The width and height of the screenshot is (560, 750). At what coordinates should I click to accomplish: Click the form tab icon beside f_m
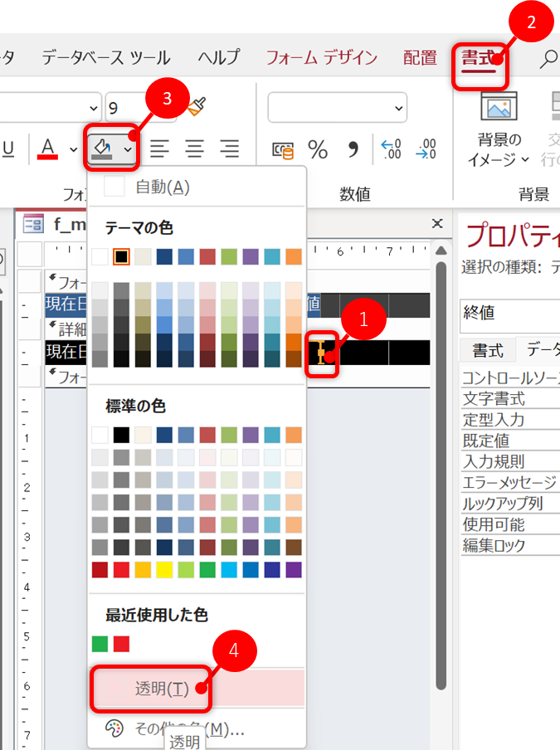point(33,224)
